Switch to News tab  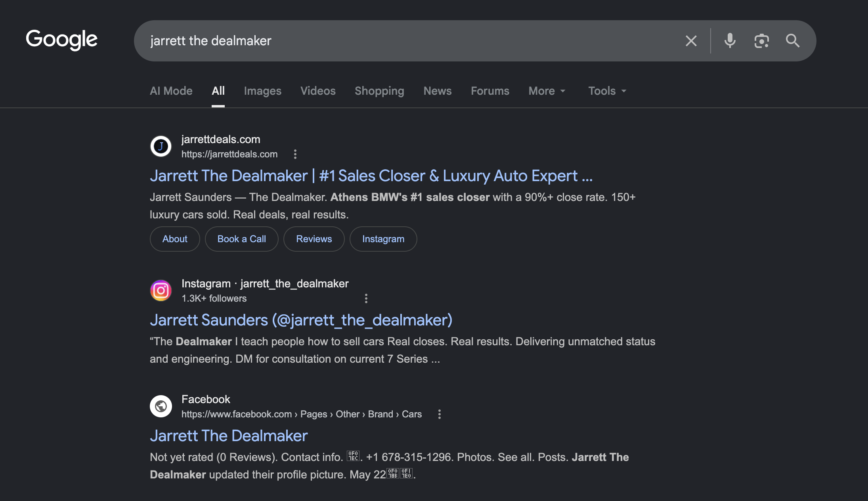[438, 91]
